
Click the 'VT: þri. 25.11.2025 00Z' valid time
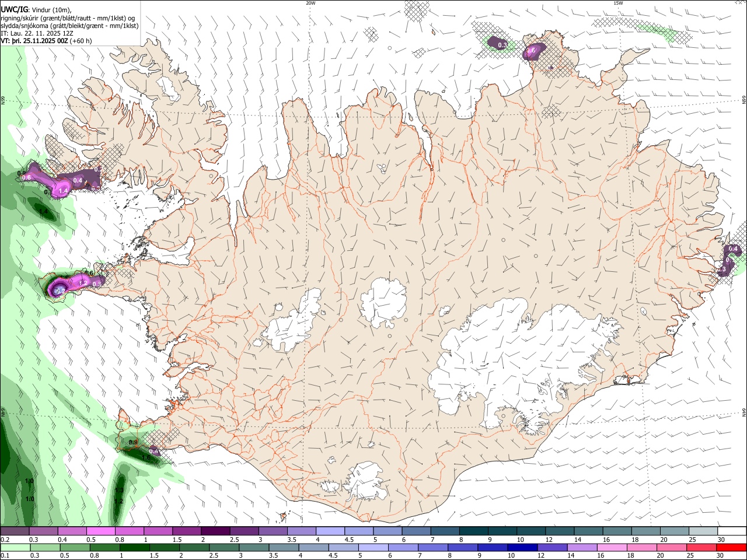point(35,41)
